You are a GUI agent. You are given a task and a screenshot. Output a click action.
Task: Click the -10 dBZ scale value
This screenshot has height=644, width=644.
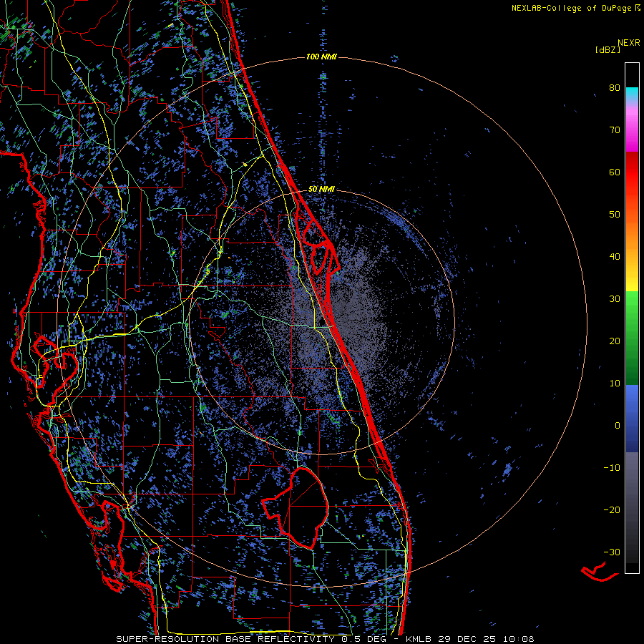tap(612, 468)
